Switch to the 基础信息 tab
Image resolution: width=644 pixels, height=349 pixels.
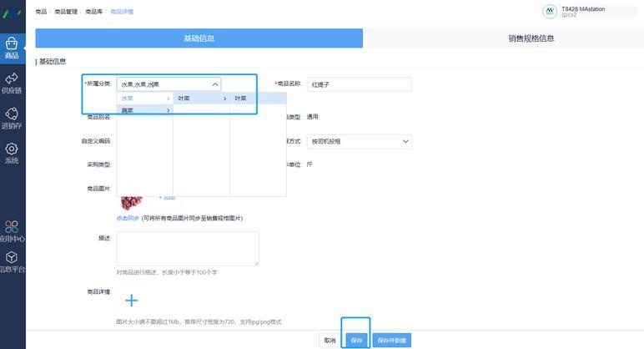(199, 38)
